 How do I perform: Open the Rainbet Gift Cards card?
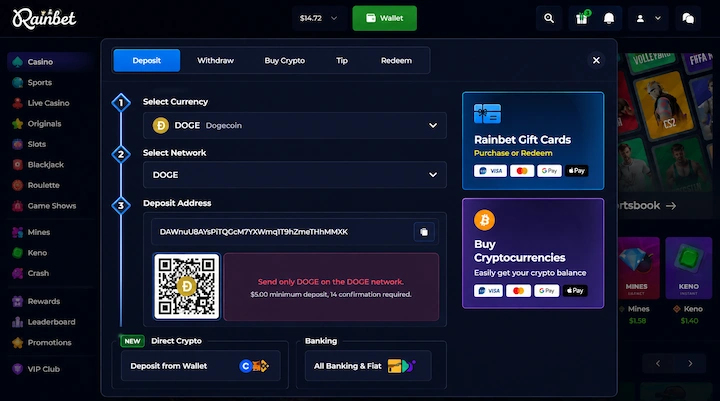(533, 141)
